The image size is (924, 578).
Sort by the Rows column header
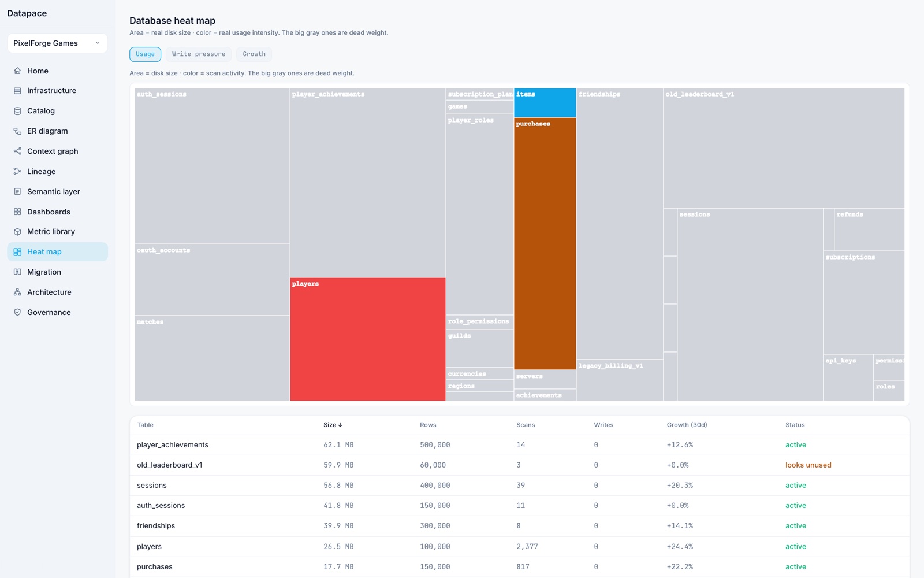[x=428, y=425]
